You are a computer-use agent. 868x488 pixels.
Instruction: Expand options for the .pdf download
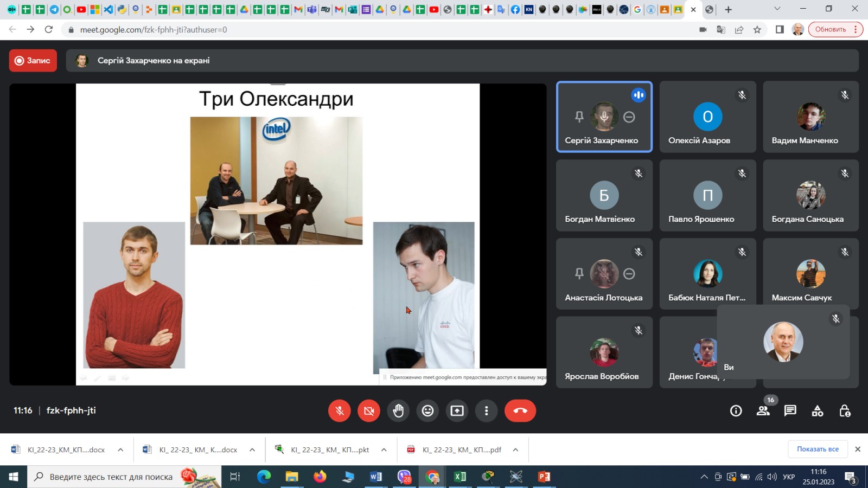tap(515, 450)
